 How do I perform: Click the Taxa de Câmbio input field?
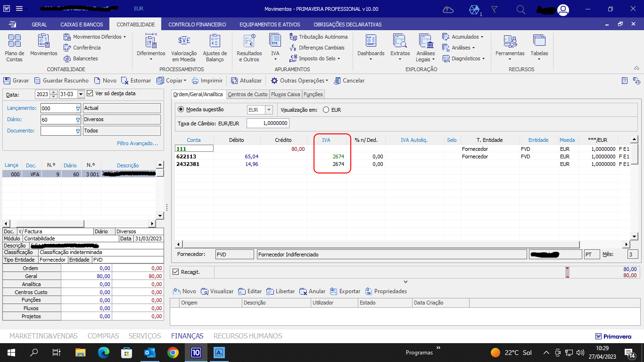point(267,123)
